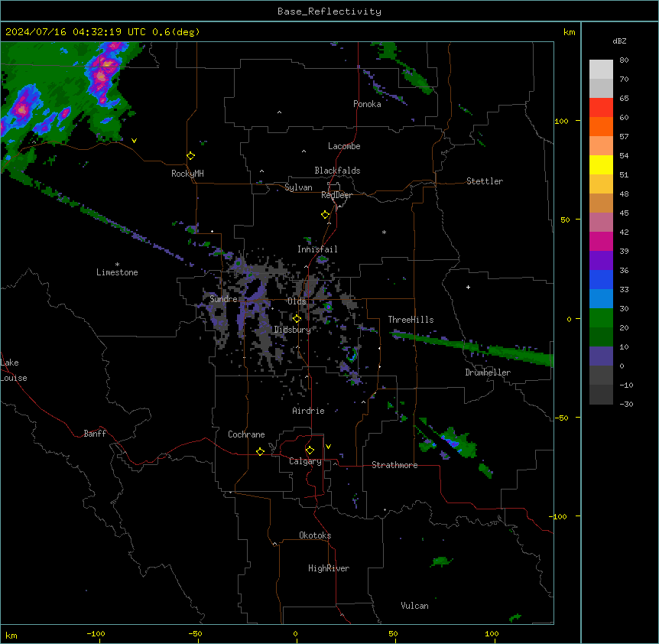Click the HighRiver label

329,568
